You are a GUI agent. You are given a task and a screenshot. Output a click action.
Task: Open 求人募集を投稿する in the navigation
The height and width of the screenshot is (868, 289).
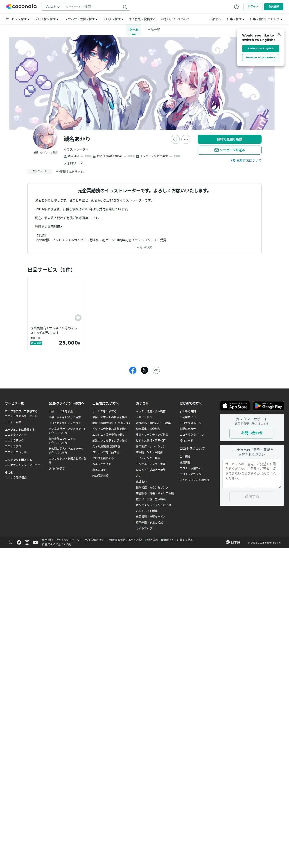142,19
